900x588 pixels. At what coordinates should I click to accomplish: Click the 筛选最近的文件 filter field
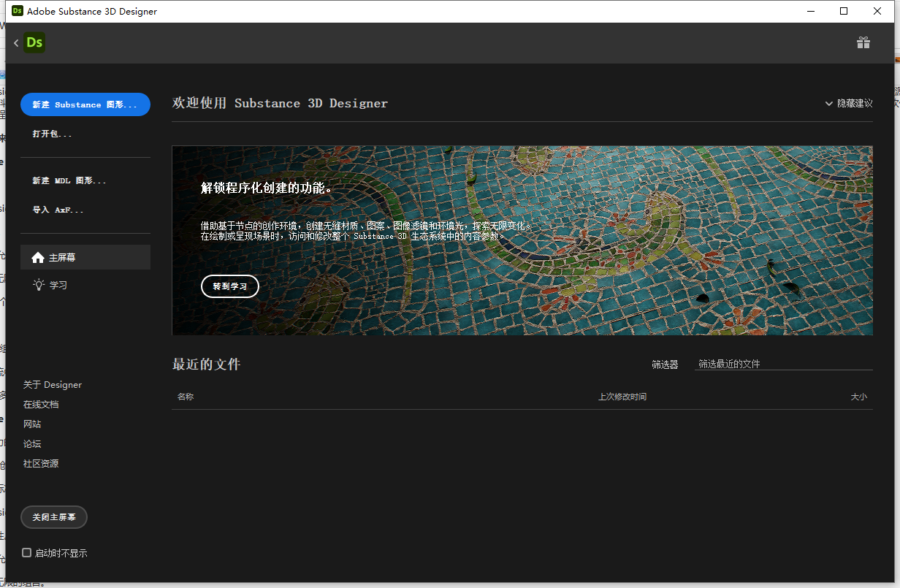pyautogui.click(x=783, y=364)
